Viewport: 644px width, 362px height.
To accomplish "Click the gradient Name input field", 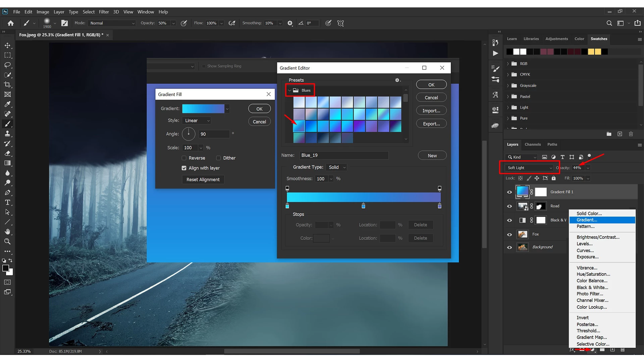I will point(344,155).
